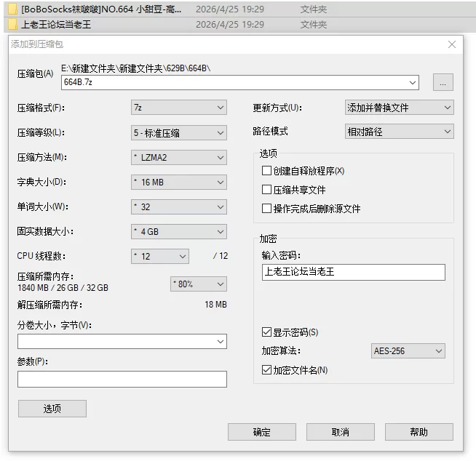Image resolution: width=476 pixels, height=461 pixels.
Task: Open the CPU 线程数 dropdown
Action: tap(160, 256)
